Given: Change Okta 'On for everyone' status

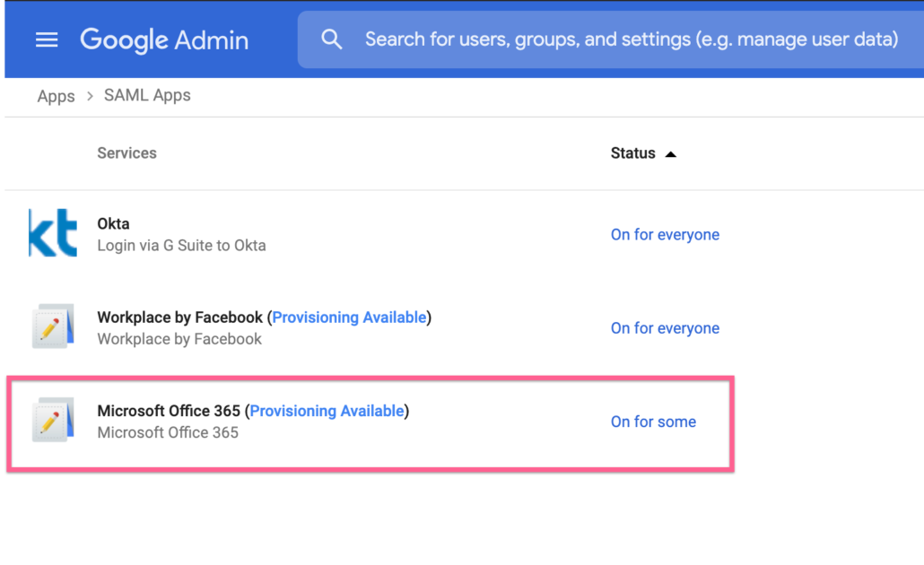Looking at the screenshot, I should (665, 234).
